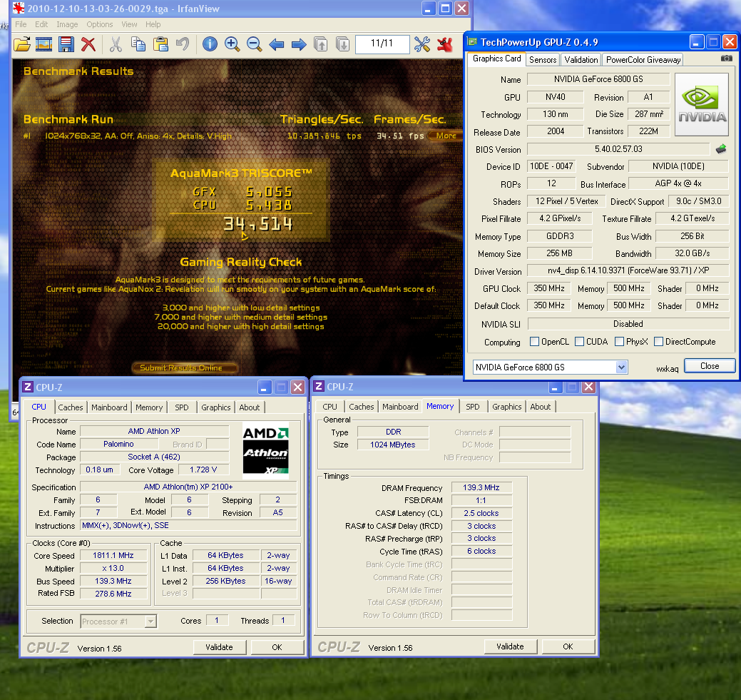Open the IrfanView Help menu

[153, 24]
